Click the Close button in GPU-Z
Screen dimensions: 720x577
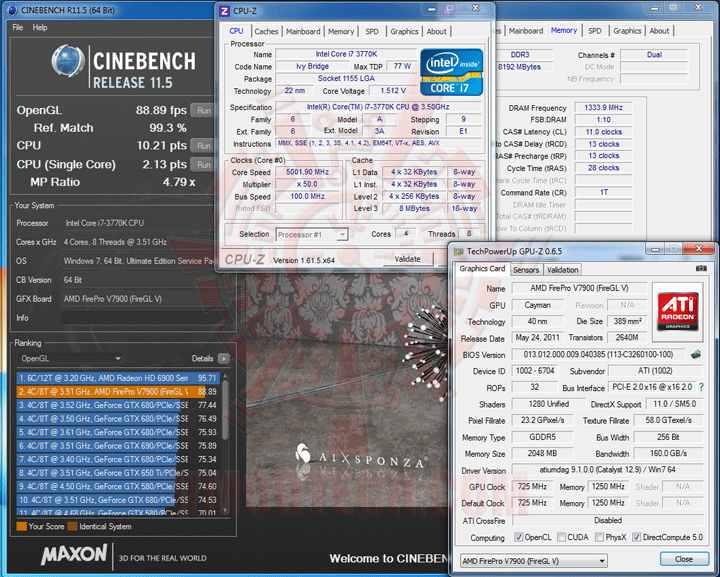(x=684, y=559)
